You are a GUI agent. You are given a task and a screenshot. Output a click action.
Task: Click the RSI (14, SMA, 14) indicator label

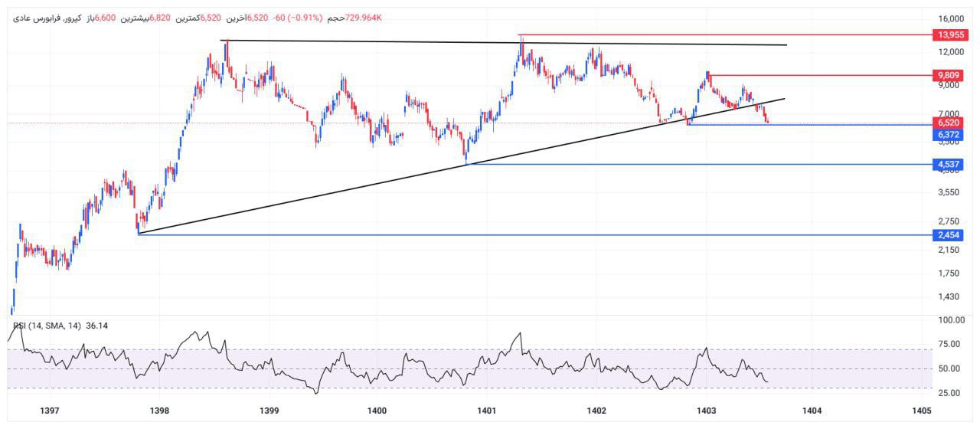coord(47,326)
